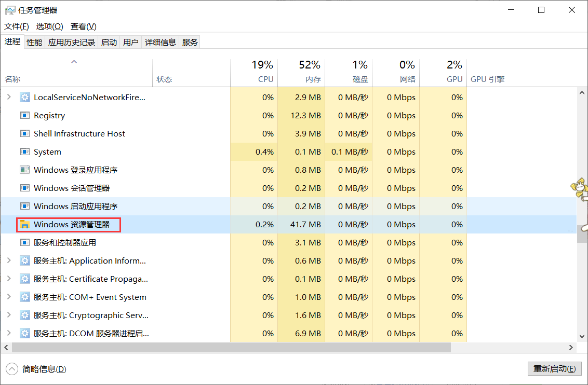The width and height of the screenshot is (588, 385).
Task: Expand 服务主机: COM+ Event System group
Action: [9, 297]
